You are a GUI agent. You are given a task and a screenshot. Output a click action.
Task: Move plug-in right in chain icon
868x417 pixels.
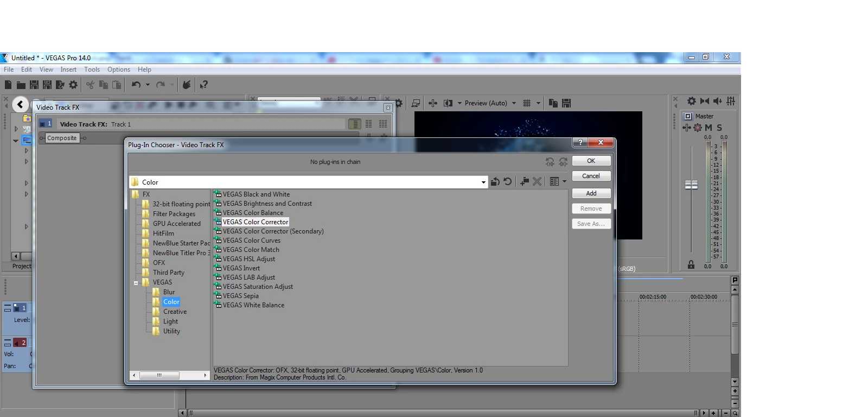coord(563,162)
